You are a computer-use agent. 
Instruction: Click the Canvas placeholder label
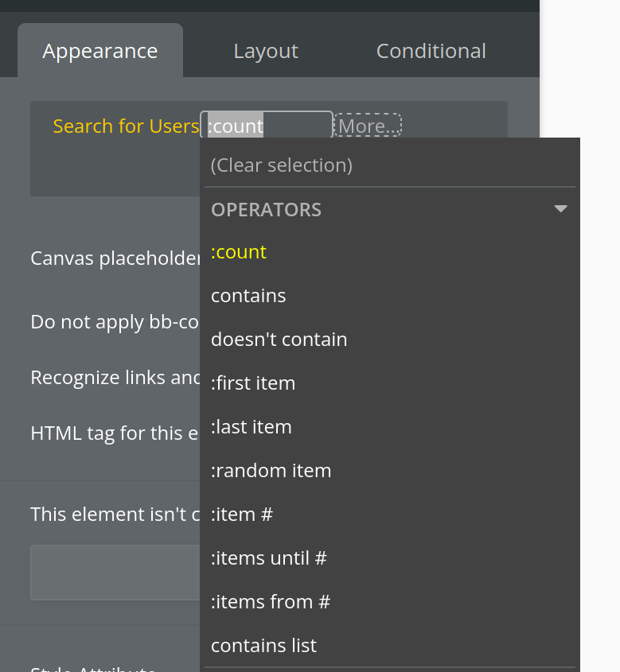(x=115, y=258)
